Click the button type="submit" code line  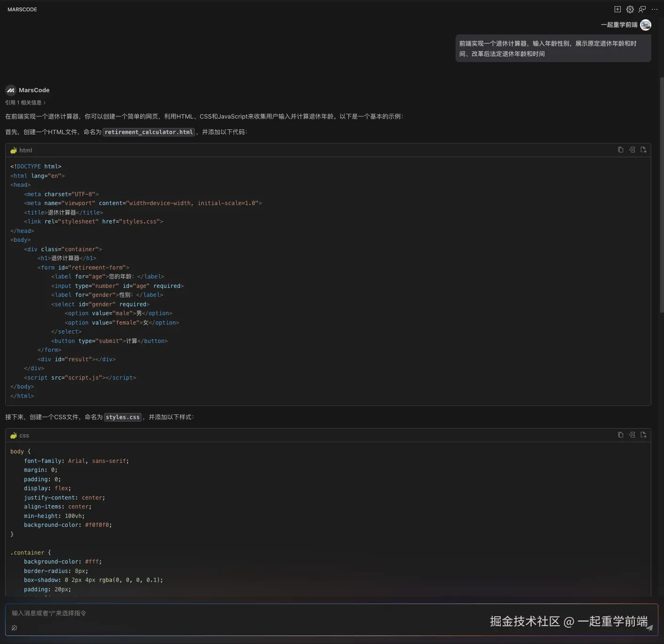point(109,341)
